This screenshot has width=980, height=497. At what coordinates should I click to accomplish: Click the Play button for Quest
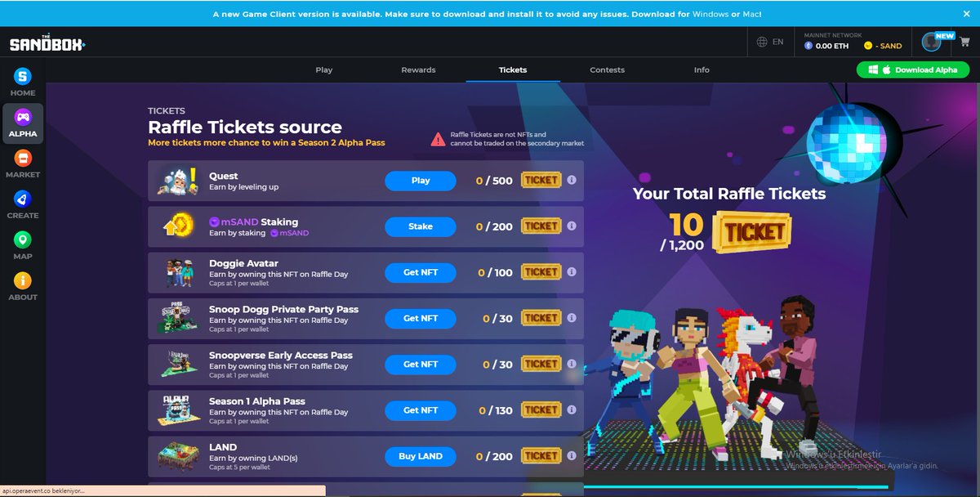pyautogui.click(x=421, y=181)
